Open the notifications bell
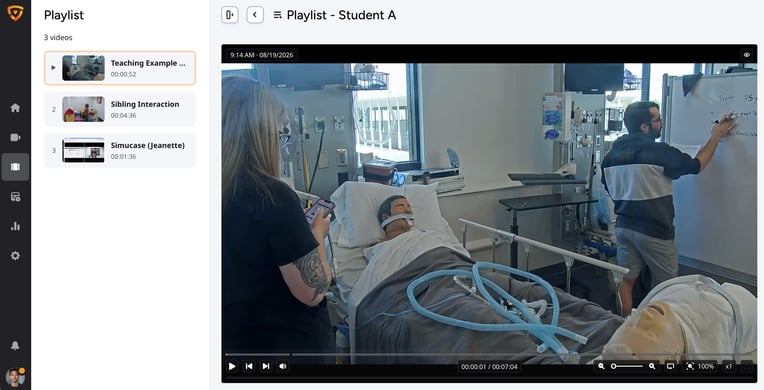764x390 pixels. [15, 346]
